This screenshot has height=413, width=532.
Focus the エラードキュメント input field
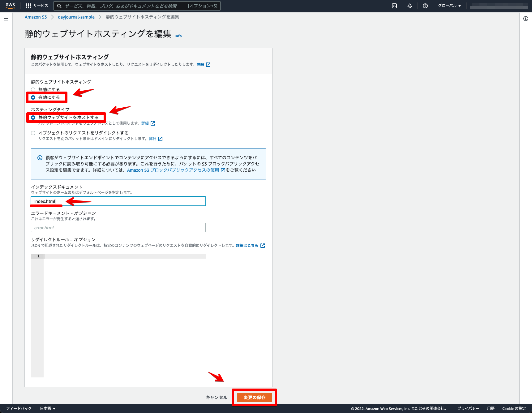pyautogui.click(x=118, y=228)
